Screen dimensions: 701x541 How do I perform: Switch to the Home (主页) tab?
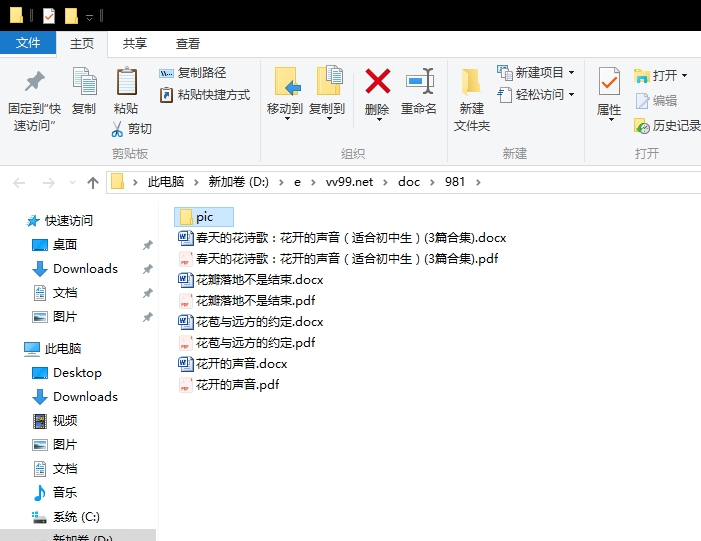[x=82, y=44]
